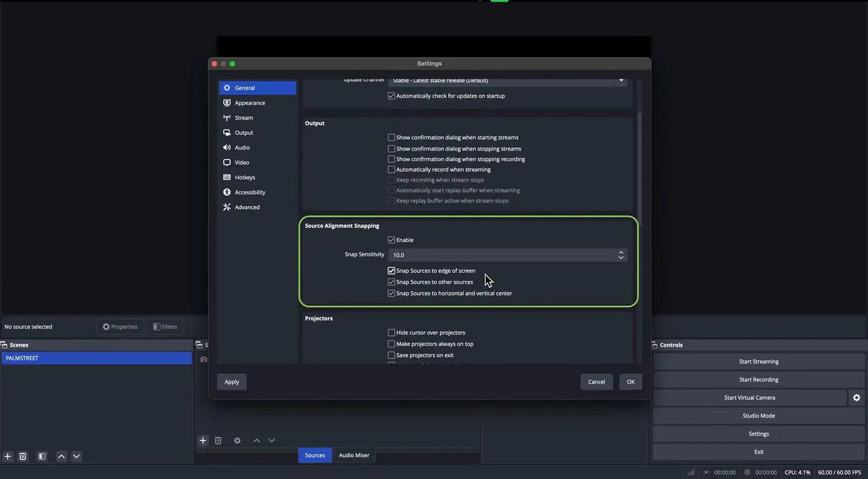Image resolution: width=868 pixels, height=479 pixels.
Task: Check Automatically record when streaming
Action: [391, 170]
